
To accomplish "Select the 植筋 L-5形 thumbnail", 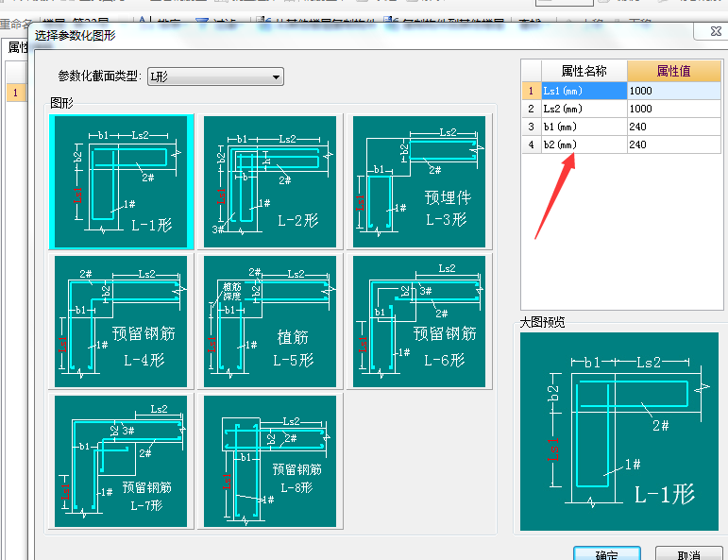I will coord(270,321).
